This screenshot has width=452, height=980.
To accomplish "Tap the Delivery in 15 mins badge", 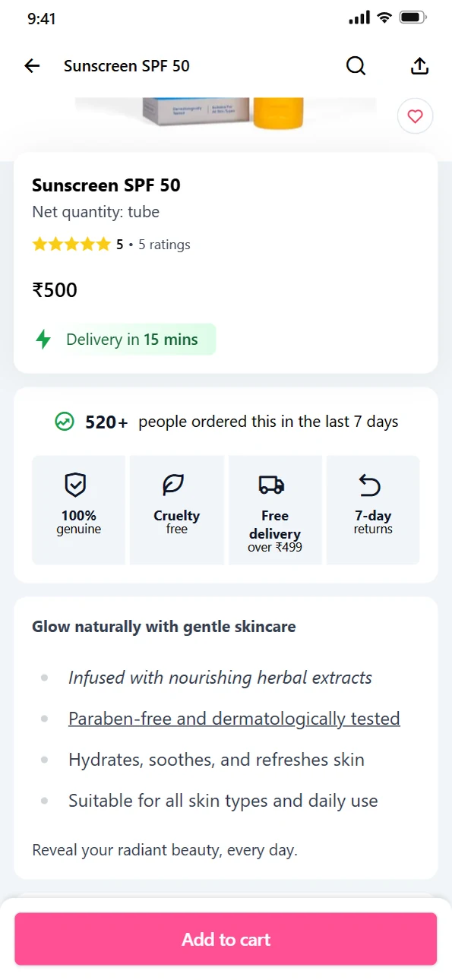I will click(124, 340).
